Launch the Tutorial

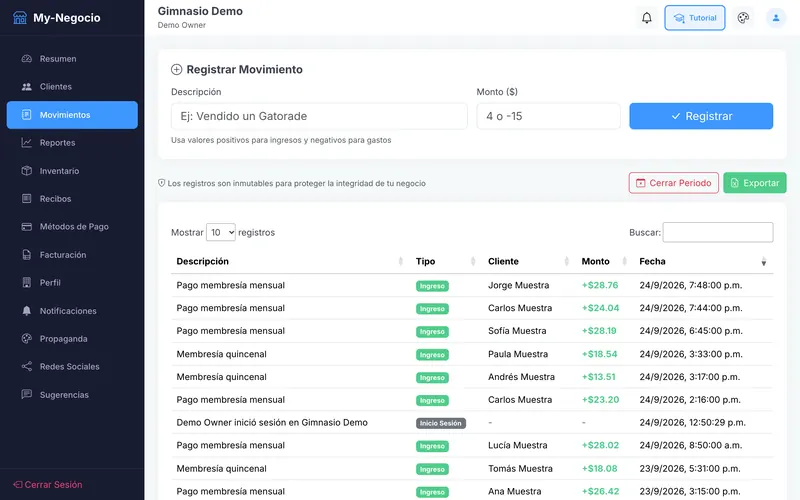click(694, 18)
